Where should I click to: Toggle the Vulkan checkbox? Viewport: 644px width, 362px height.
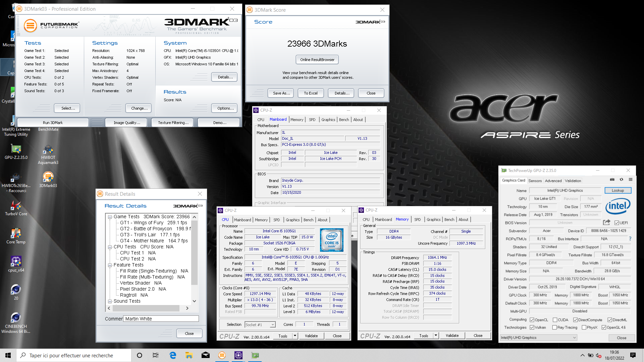[x=532, y=327]
